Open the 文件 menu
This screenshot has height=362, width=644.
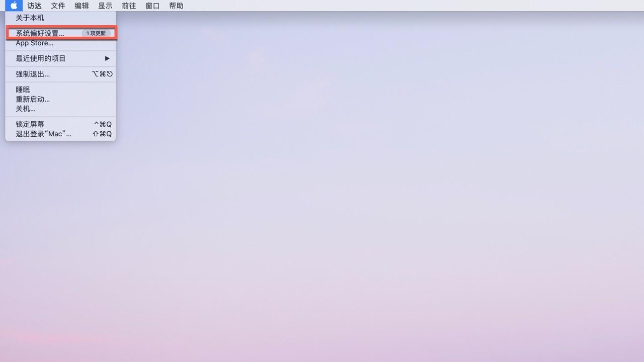click(x=58, y=6)
